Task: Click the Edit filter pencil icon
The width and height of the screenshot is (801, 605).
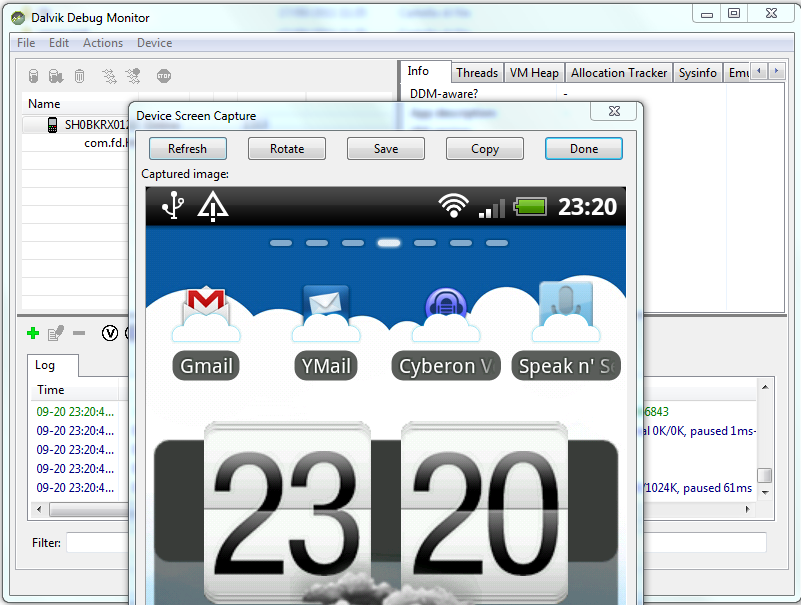Action: [x=55, y=333]
